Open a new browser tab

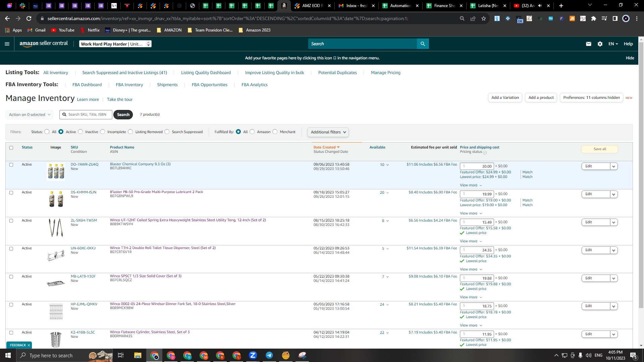[561, 6]
